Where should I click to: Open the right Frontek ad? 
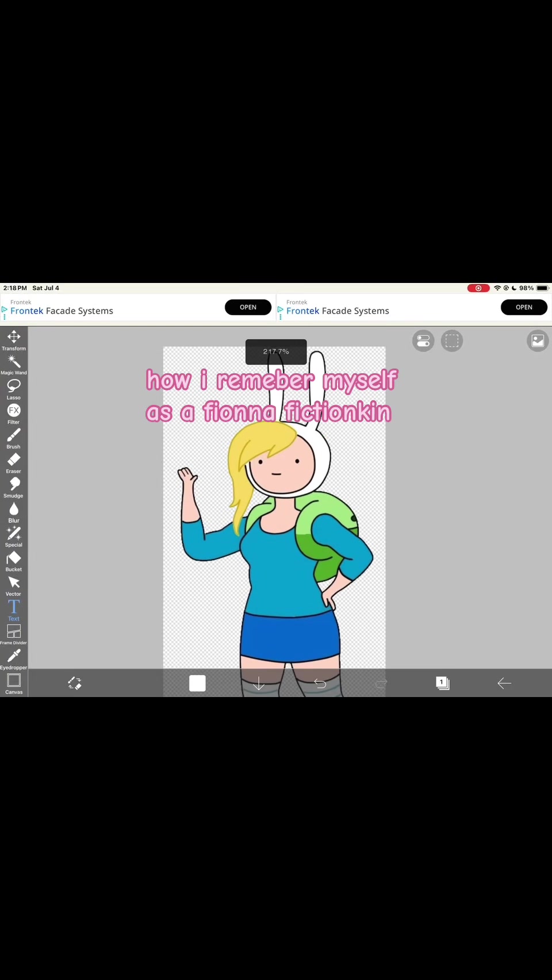pos(524,307)
